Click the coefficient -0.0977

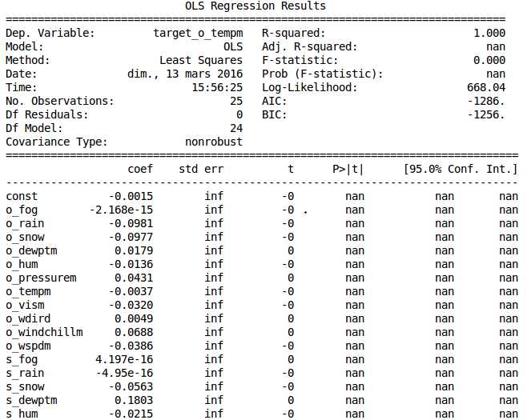tap(131, 238)
